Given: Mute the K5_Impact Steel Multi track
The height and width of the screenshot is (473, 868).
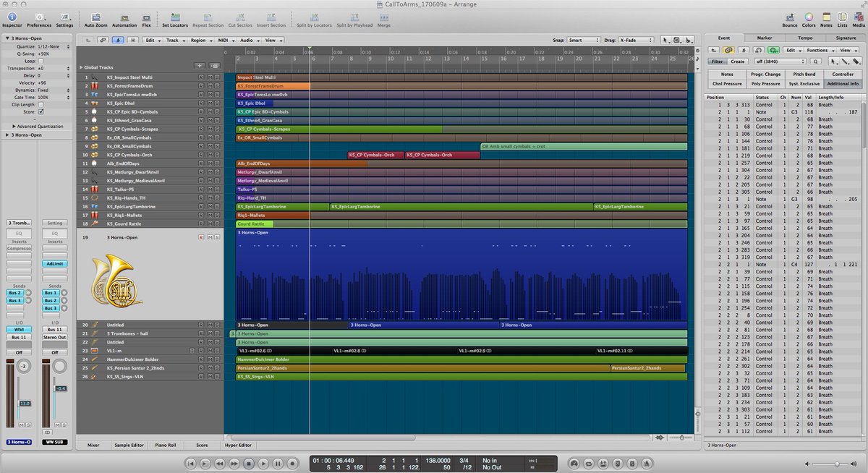Looking at the screenshot, I should click(x=210, y=77).
